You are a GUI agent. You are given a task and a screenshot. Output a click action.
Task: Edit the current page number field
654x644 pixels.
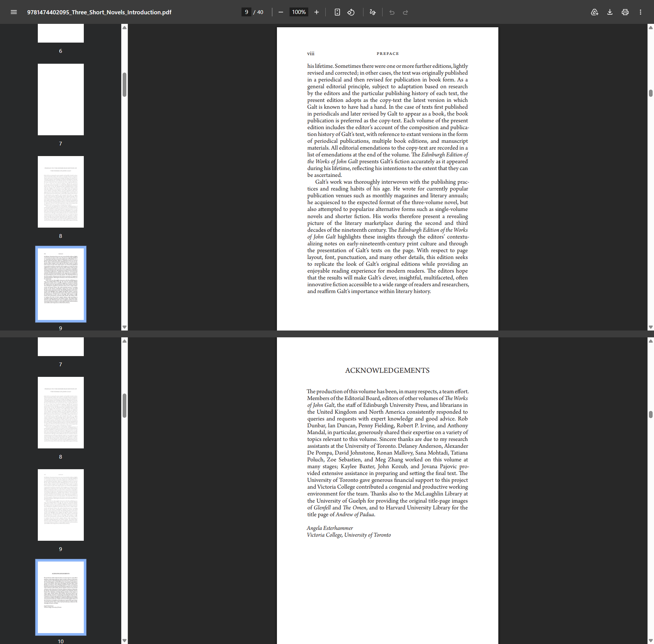tap(246, 12)
